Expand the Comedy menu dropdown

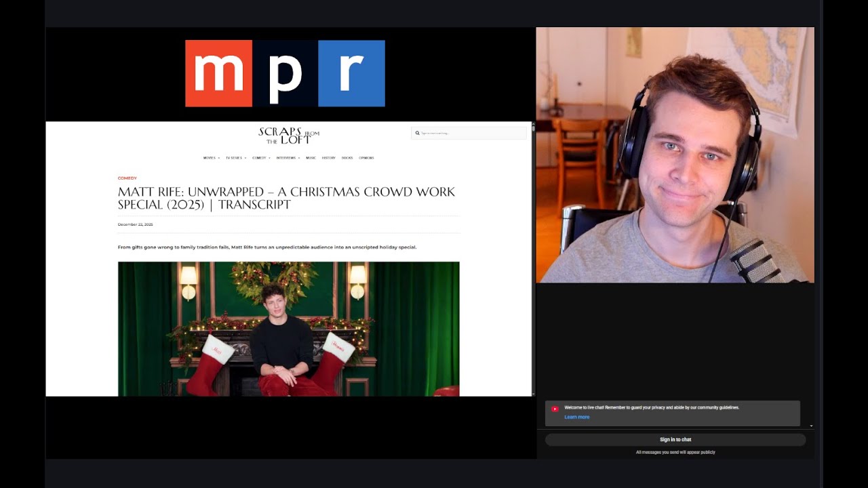(261, 158)
